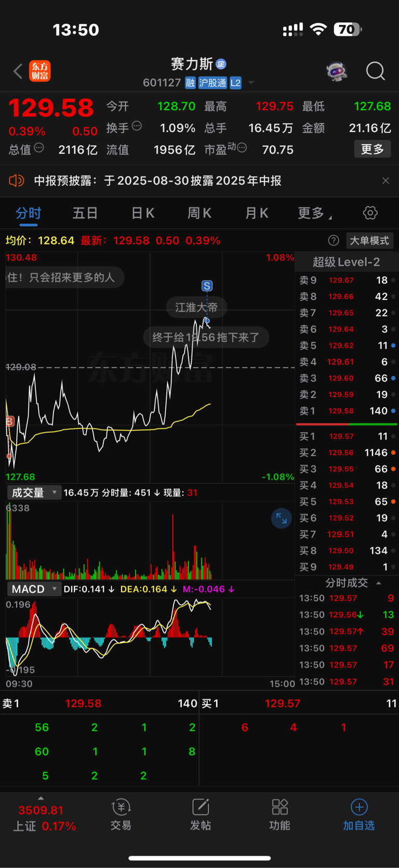Tap info icon next to 换手
The height and width of the screenshot is (868, 399).
pos(137,125)
